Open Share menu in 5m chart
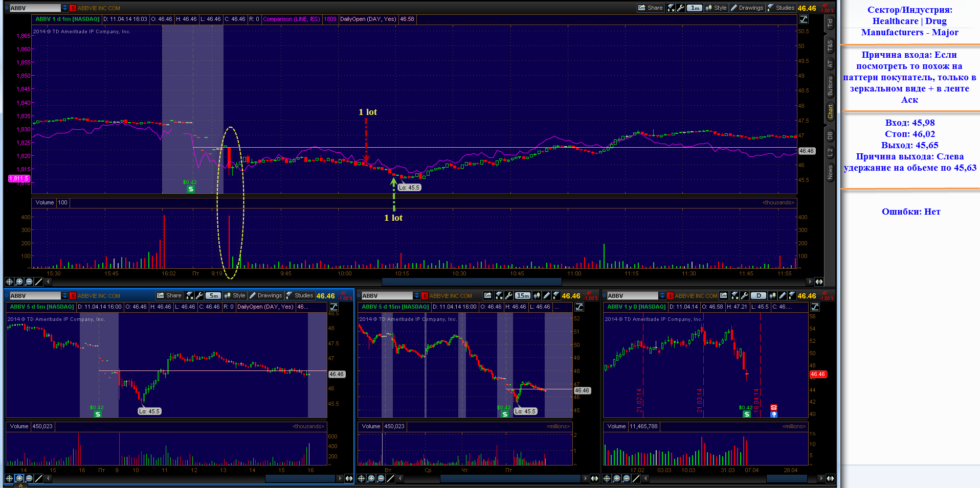This screenshot has height=488, width=980. (x=169, y=295)
